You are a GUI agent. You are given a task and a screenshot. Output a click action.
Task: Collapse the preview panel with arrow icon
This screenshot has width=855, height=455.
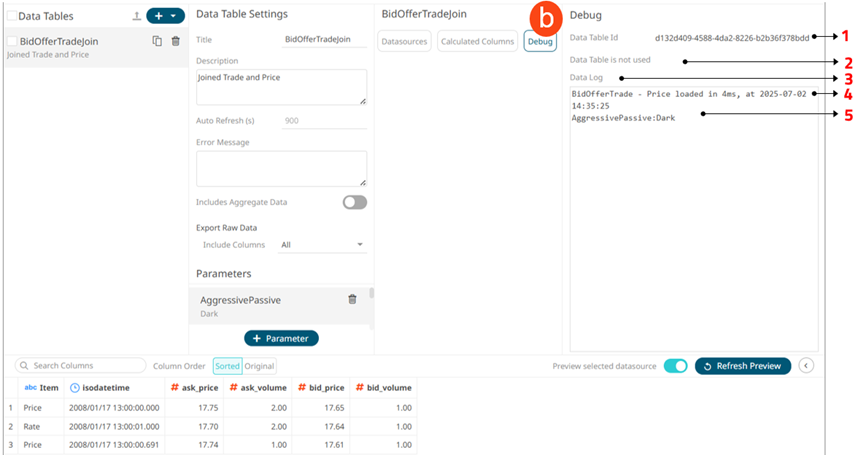(807, 366)
